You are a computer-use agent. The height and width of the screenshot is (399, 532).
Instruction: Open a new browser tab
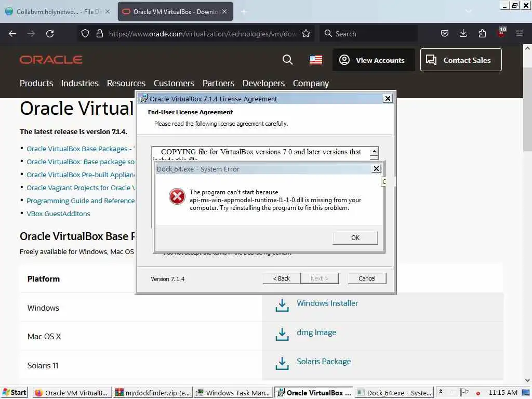[244, 12]
